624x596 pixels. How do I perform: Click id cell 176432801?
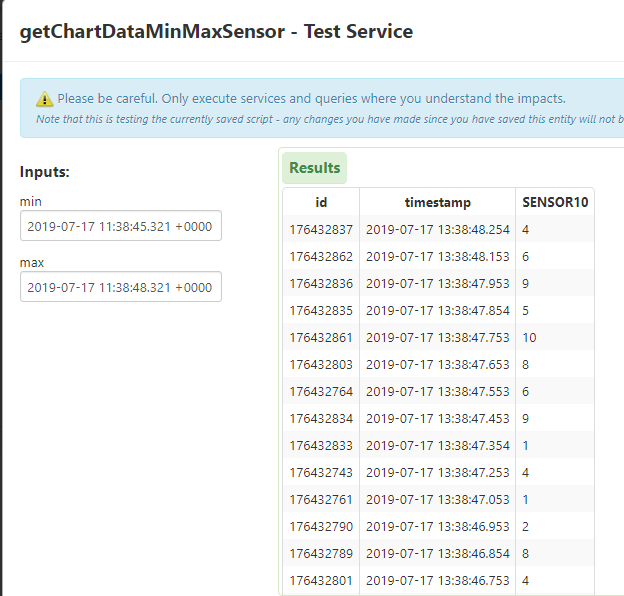tap(321, 579)
